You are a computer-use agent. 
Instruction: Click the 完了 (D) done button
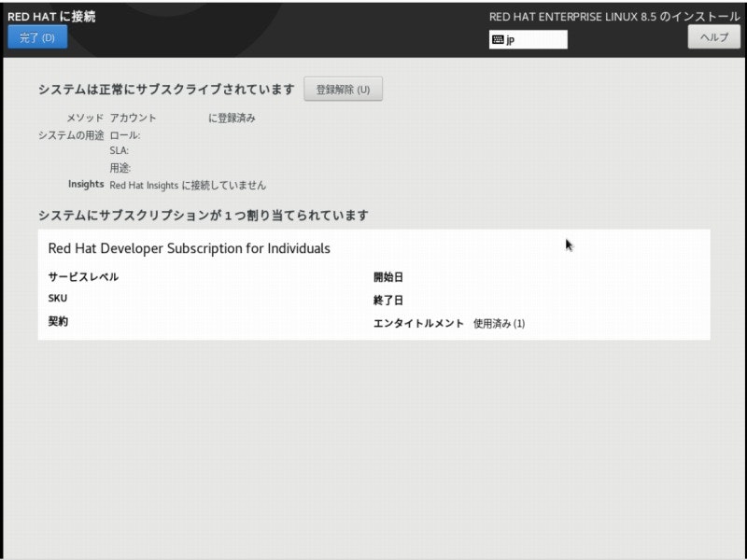click(37, 37)
